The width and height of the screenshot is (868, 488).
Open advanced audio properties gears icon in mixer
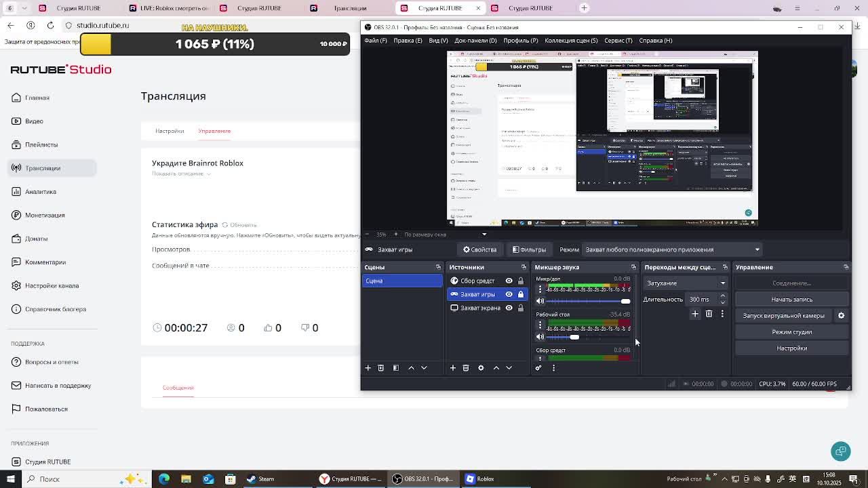point(538,368)
